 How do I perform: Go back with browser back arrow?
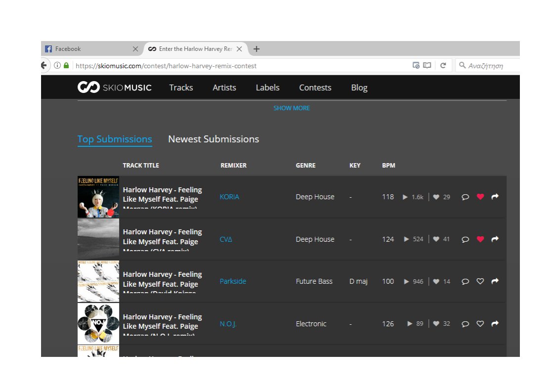pyautogui.click(x=44, y=65)
